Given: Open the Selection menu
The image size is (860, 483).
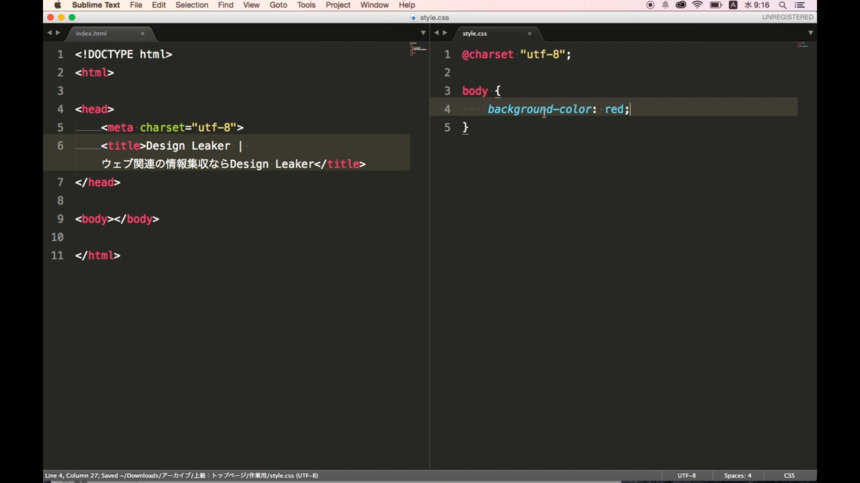Looking at the screenshot, I should click(191, 5).
